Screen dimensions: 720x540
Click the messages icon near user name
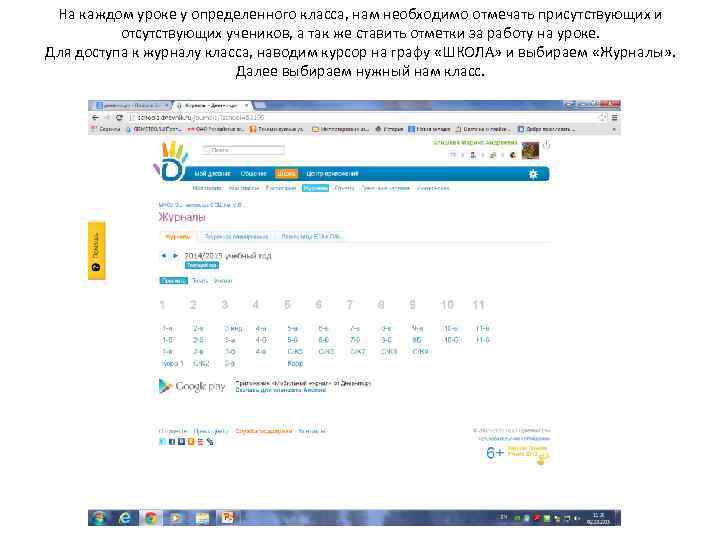click(x=452, y=155)
